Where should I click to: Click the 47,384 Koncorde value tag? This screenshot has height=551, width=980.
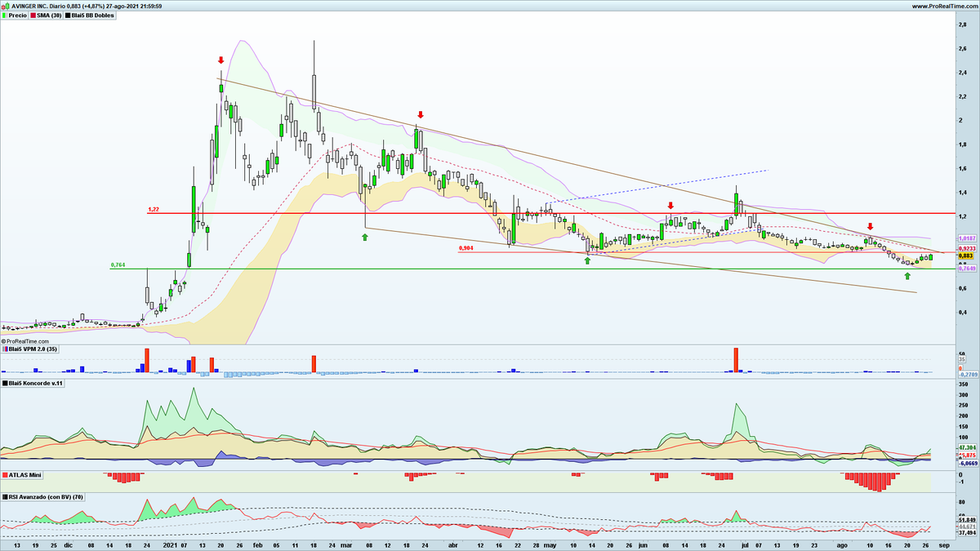click(966, 448)
